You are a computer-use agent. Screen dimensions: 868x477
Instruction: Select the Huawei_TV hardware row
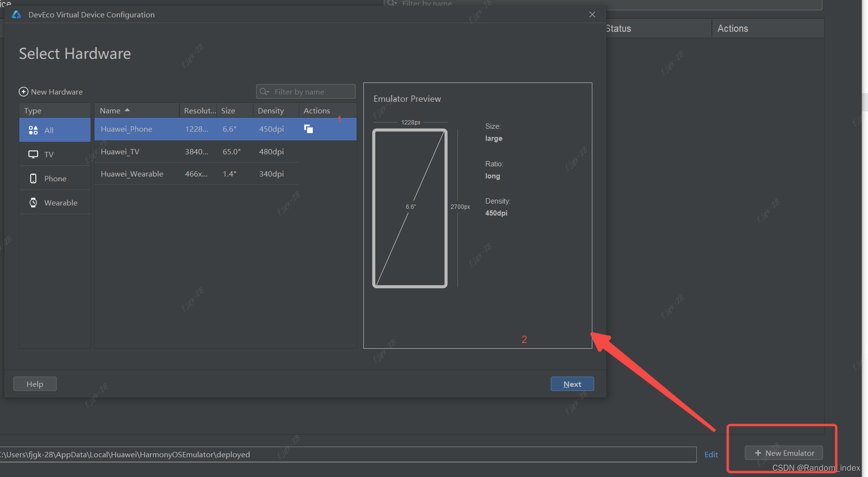[x=197, y=151]
